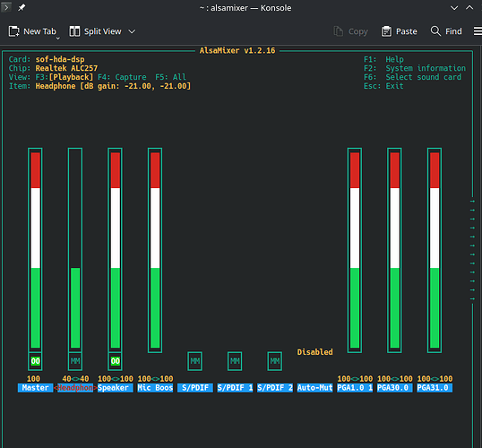
Task: Toggle the Headphone mute indicator
Action: (75, 361)
